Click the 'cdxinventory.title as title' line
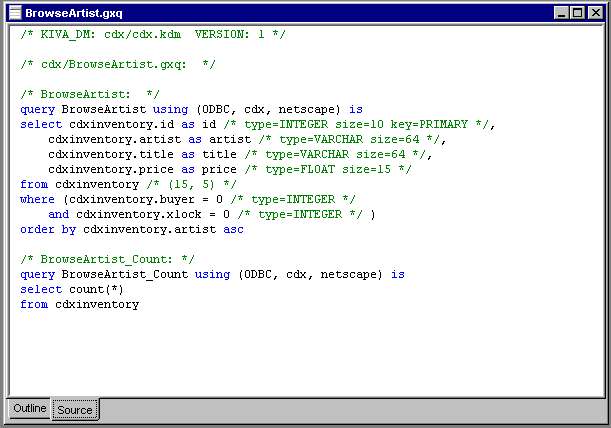The height and width of the screenshot is (428, 611). coord(240,154)
